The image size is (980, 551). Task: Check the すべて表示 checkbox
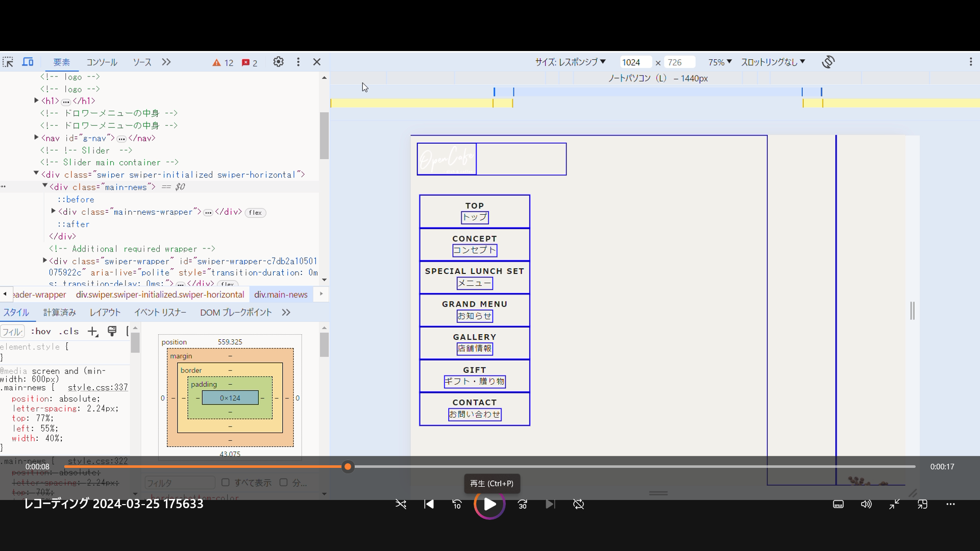[226, 482]
